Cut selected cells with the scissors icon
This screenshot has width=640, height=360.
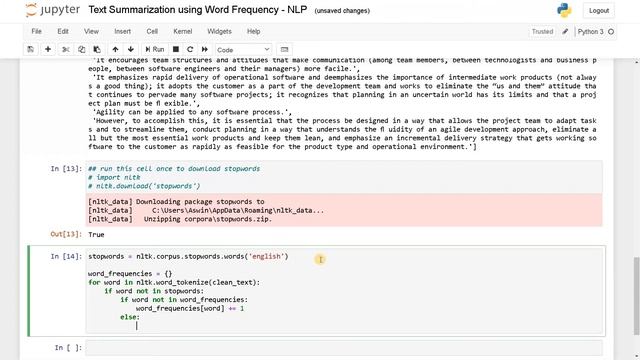pos(65,49)
